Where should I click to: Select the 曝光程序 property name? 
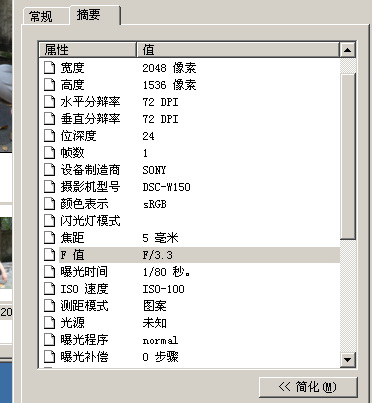(84, 340)
